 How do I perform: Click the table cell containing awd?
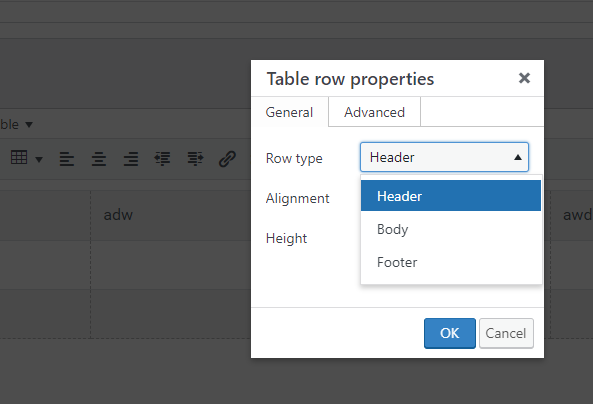tap(572, 215)
